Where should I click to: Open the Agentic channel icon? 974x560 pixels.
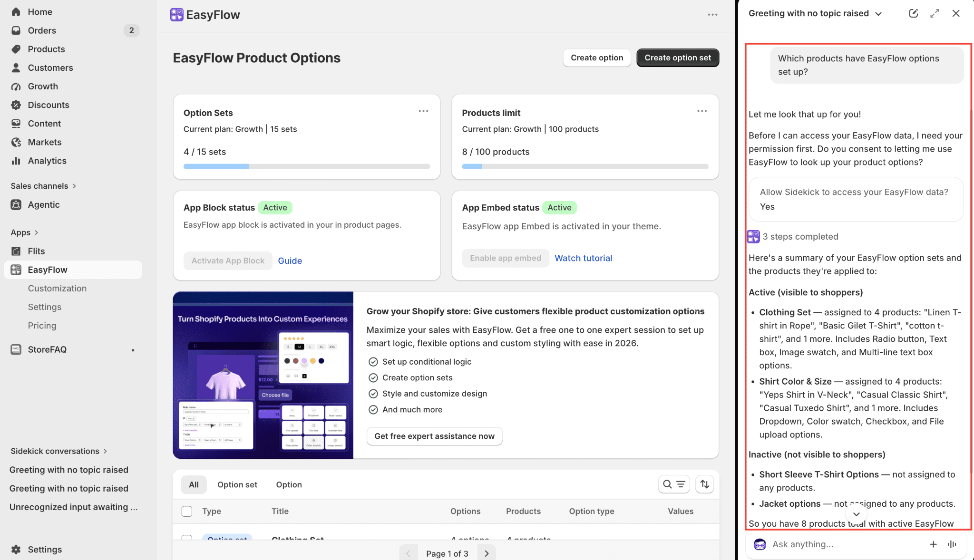[x=16, y=204]
